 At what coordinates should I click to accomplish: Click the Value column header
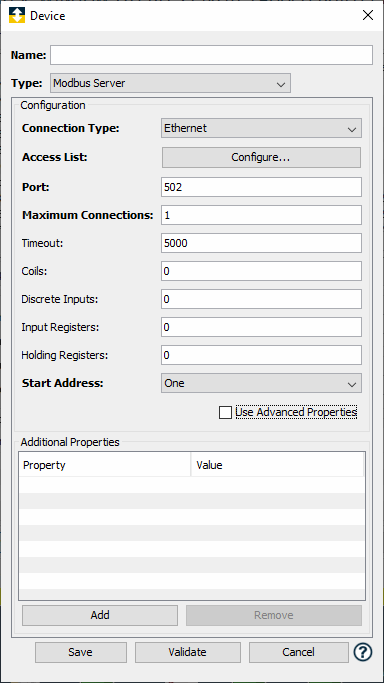coord(277,465)
